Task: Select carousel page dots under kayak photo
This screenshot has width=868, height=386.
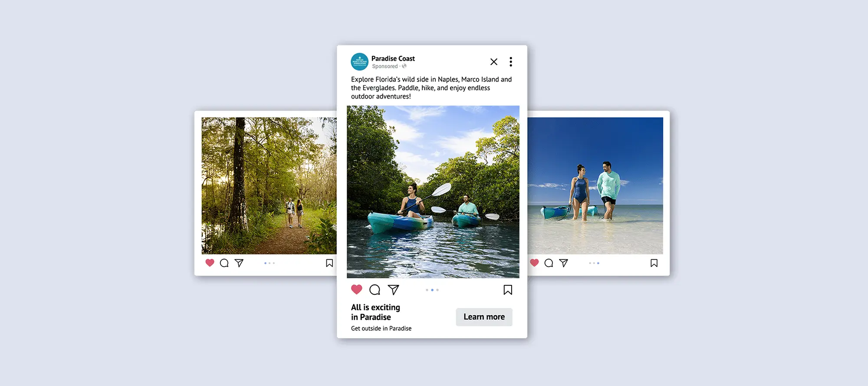Action: [432, 290]
